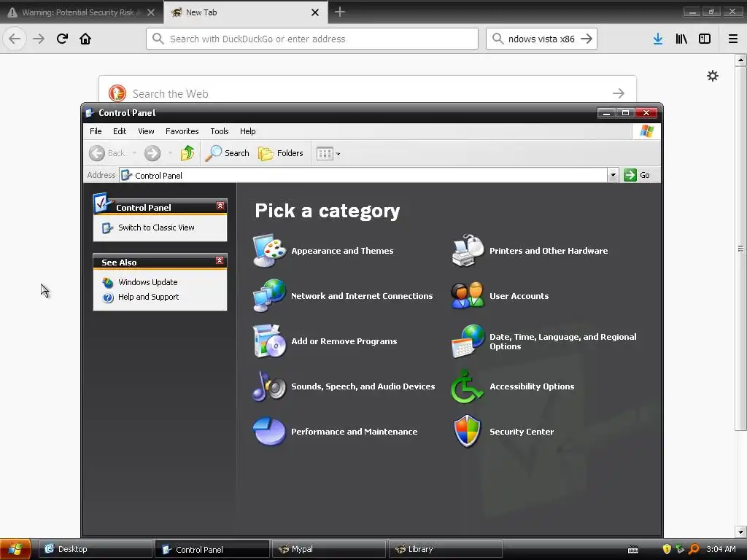The image size is (747, 560).
Task: Open the Help menu
Action: pyautogui.click(x=248, y=131)
